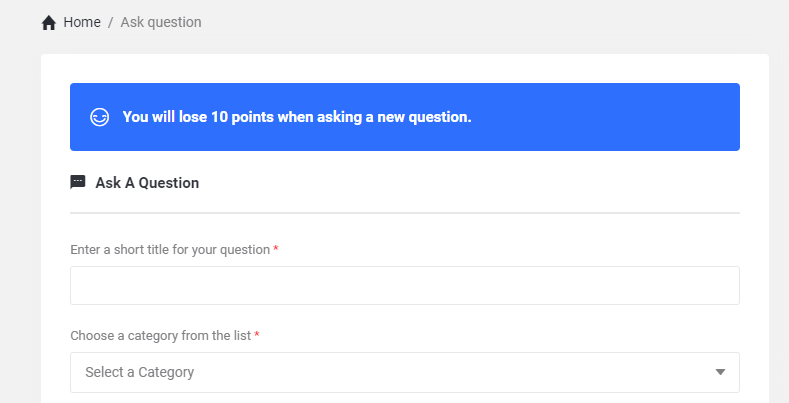Go to the Home breadcrumb link
This screenshot has width=789, height=403.
coord(81,22)
